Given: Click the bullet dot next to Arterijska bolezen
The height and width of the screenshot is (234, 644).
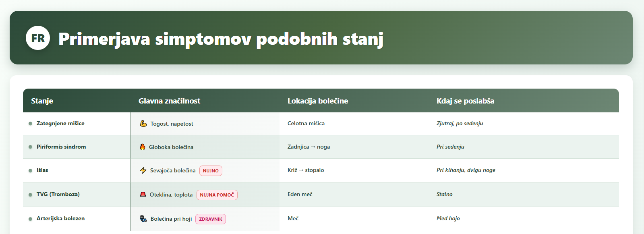Looking at the screenshot, I should click(x=30, y=219).
